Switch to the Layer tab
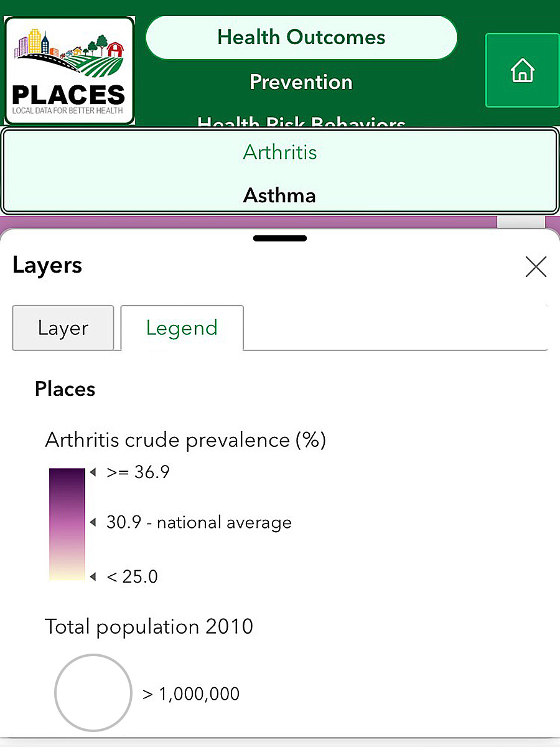This screenshot has height=747, width=560. tap(63, 328)
